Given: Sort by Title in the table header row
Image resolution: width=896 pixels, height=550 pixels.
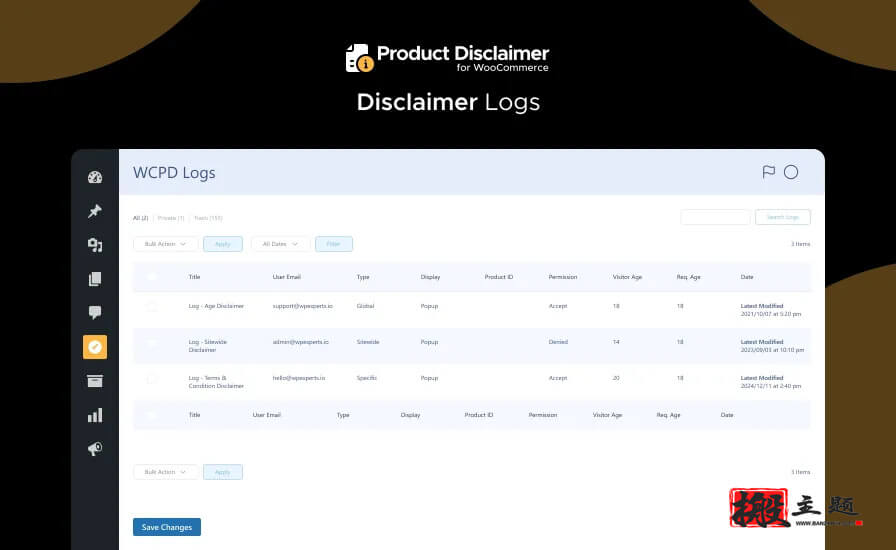Looking at the screenshot, I should point(194,277).
